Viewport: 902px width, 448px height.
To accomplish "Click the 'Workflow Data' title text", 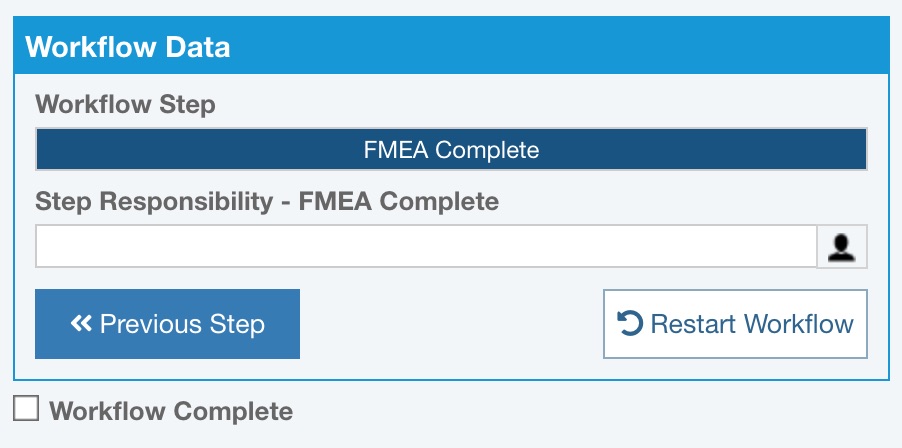I will 128,46.
